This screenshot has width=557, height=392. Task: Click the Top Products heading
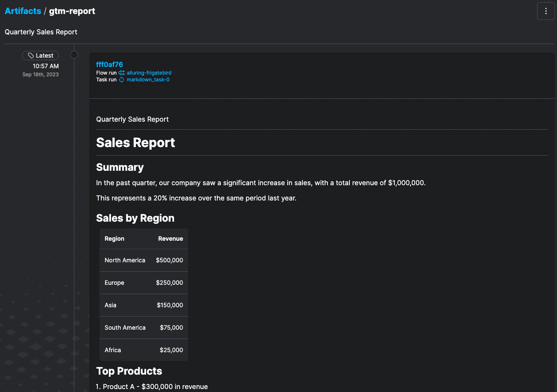129,371
